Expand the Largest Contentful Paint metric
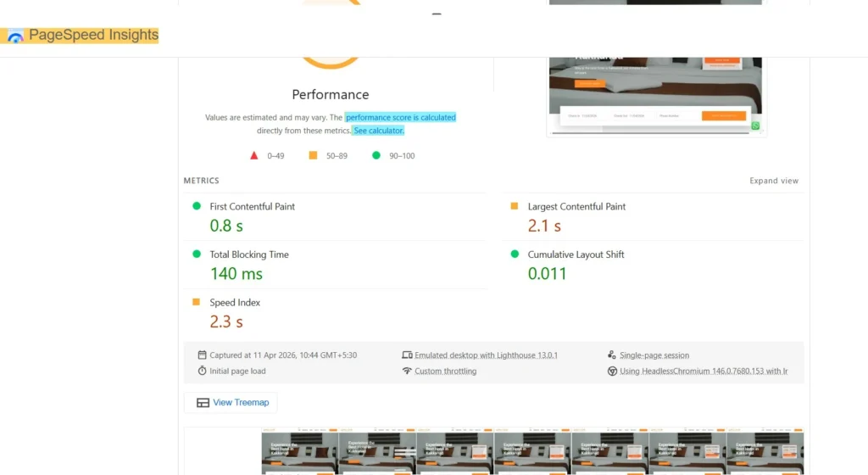868x475 pixels. click(576, 206)
